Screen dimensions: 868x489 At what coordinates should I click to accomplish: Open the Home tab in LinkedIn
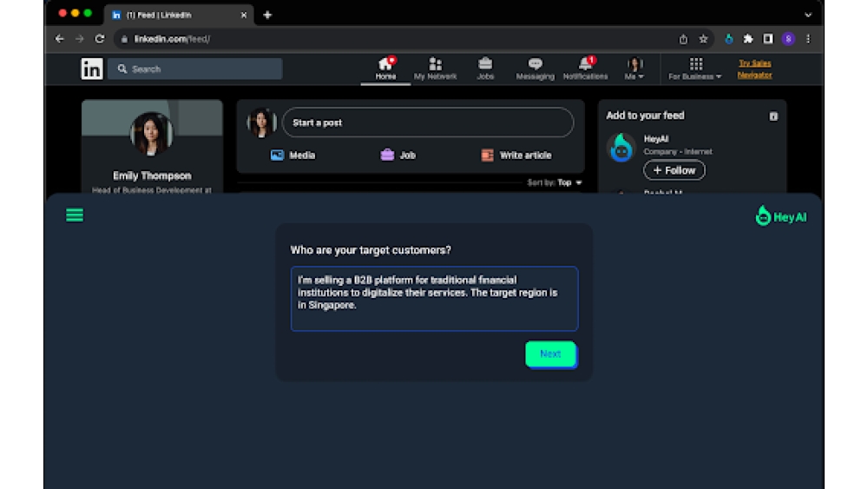tap(386, 69)
